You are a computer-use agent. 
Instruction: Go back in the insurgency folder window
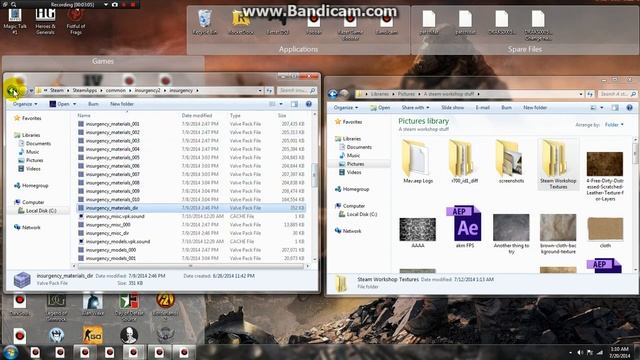tap(12, 90)
